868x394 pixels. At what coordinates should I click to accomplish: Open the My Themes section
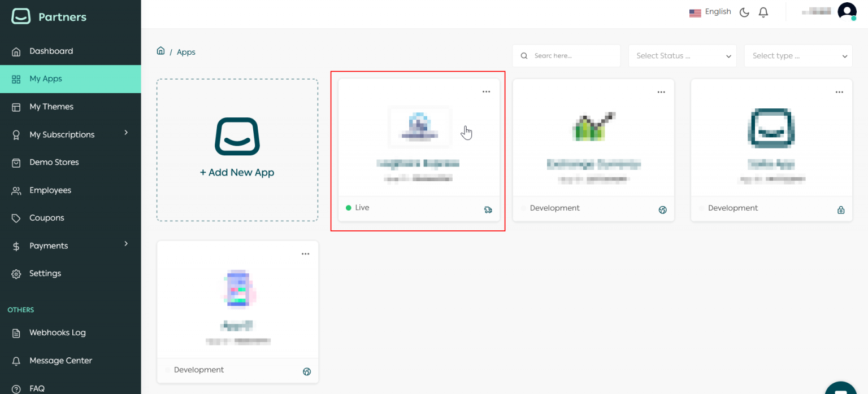pos(51,107)
